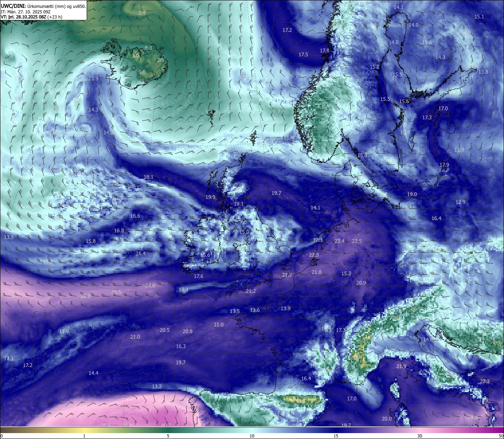
Task: Click the colorbar label '30'
Action: tap(420, 436)
